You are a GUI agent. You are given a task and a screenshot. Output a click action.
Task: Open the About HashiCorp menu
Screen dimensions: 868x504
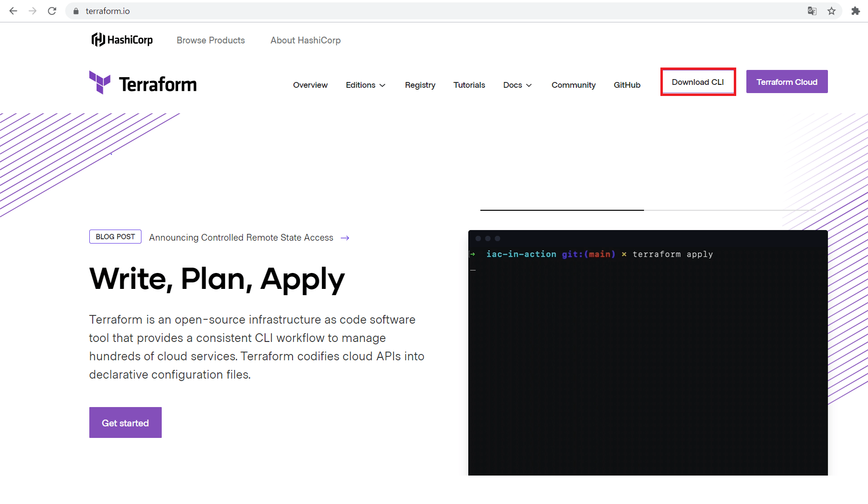tap(305, 41)
